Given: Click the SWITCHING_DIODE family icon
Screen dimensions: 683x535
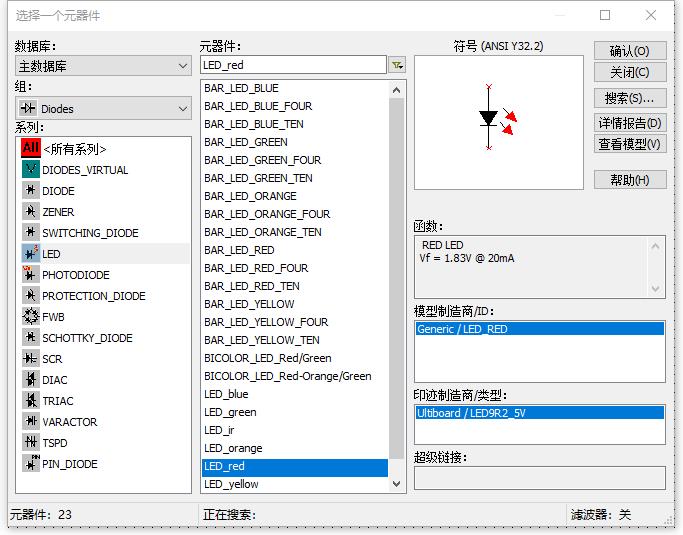Looking at the screenshot, I should (x=30, y=232).
